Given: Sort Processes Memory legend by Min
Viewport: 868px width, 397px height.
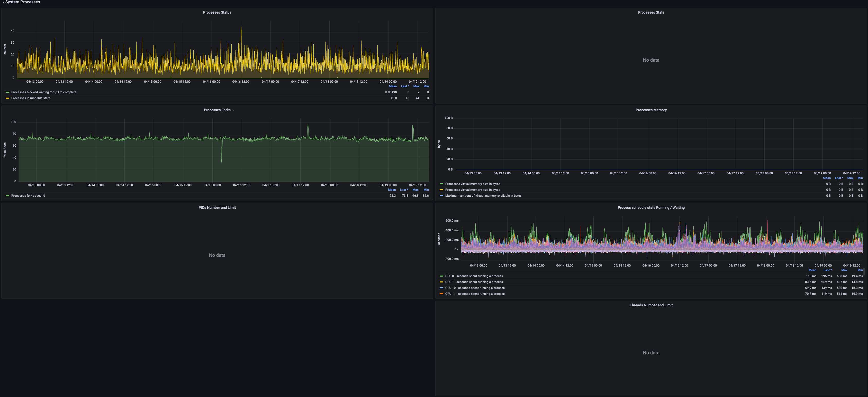Looking at the screenshot, I should (x=860, y=178).
